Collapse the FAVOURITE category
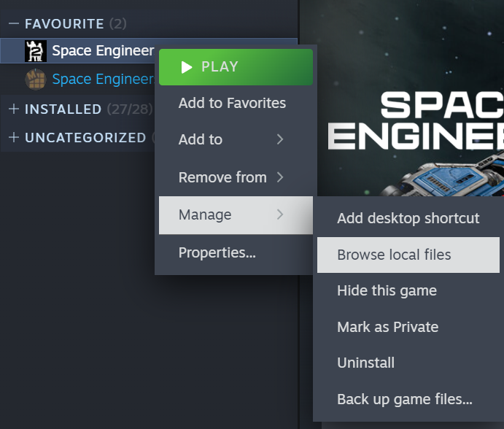504x429 pixels. (13, 24)
